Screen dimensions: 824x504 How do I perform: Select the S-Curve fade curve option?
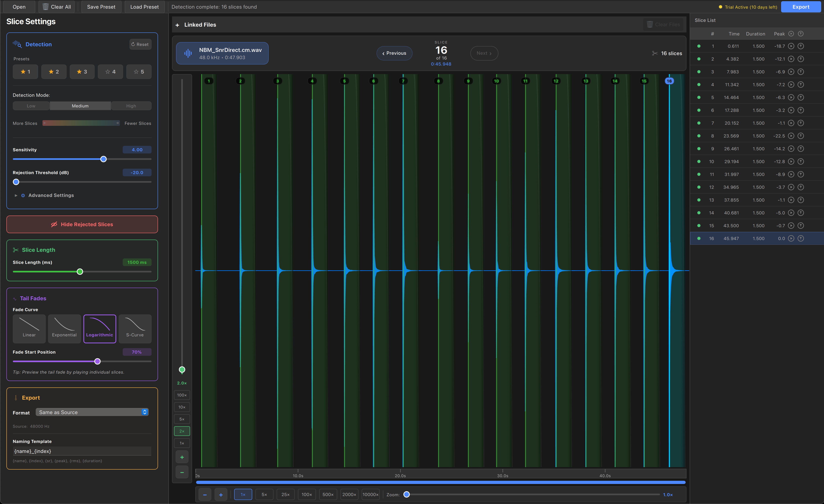point(135,329)
